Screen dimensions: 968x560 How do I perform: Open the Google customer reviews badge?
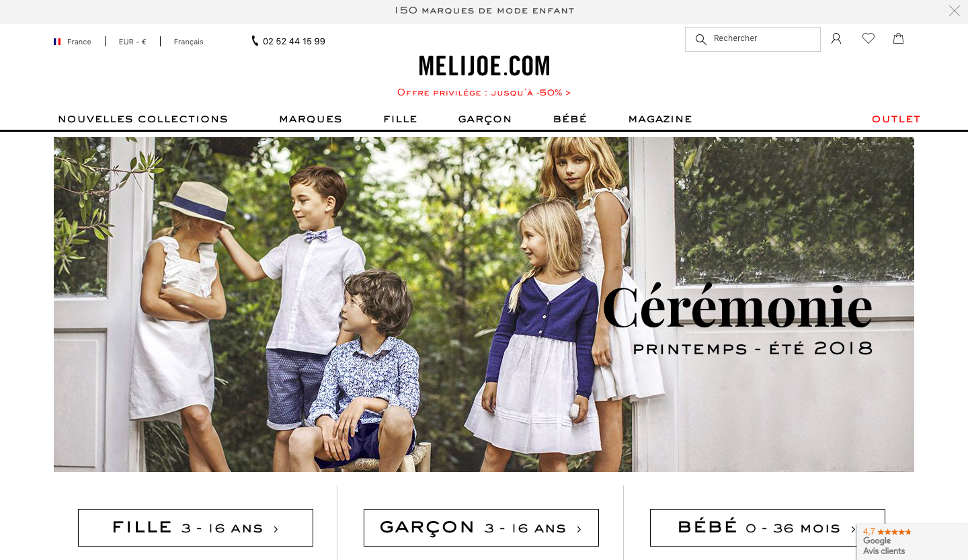click(912, 541)
